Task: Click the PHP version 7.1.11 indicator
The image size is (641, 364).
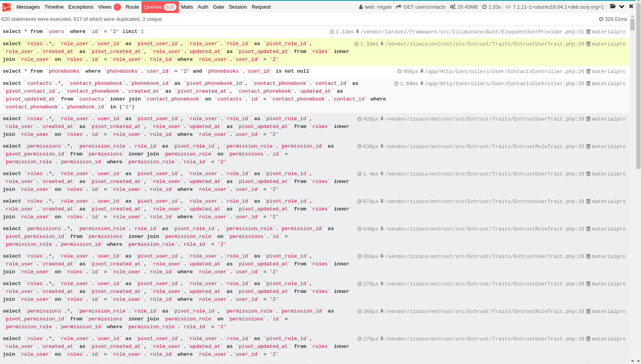Action: click(x=555, y=7)
